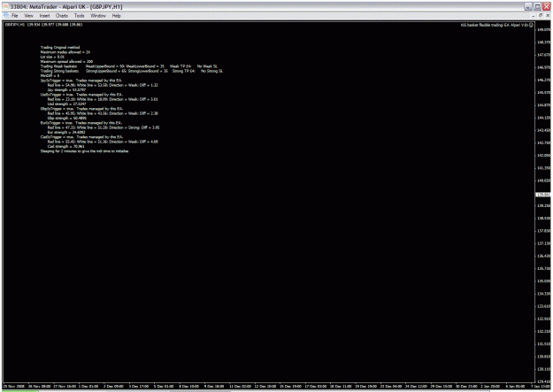Open the Charts menu

(x=61, y=16)
